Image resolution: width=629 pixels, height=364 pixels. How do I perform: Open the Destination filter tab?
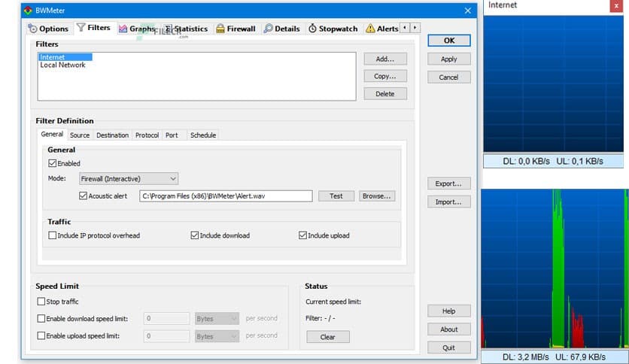(x=112, y=135)
